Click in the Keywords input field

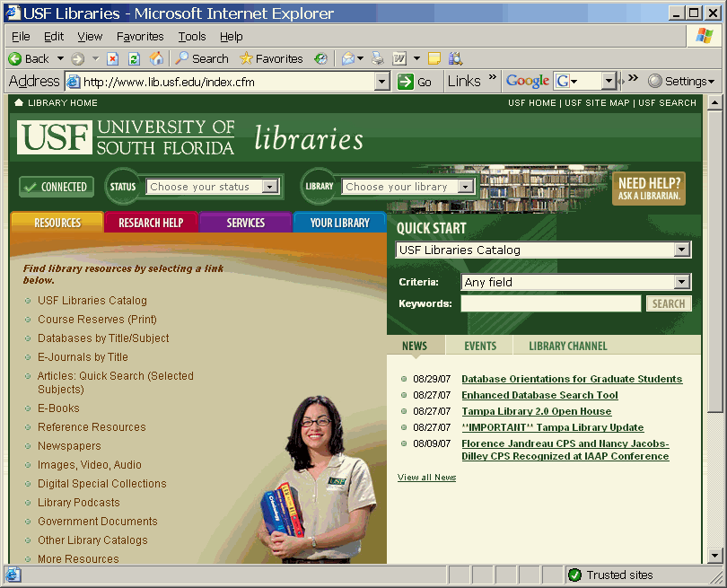(550, 304)
